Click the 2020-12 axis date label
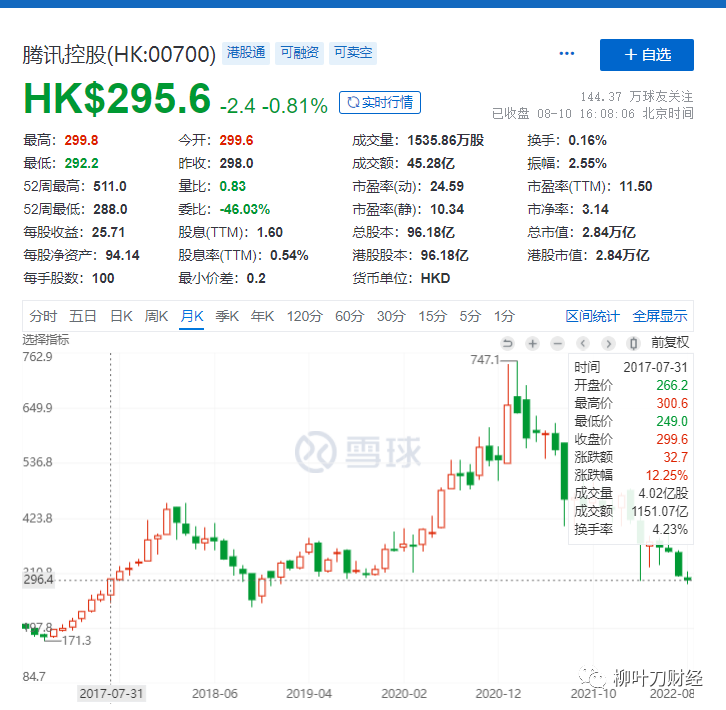726x710 pixels. 498,693
